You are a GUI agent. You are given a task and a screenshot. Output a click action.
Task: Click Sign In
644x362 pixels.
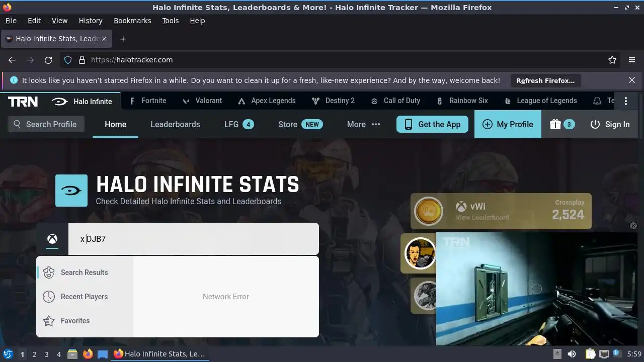[610, 124]
